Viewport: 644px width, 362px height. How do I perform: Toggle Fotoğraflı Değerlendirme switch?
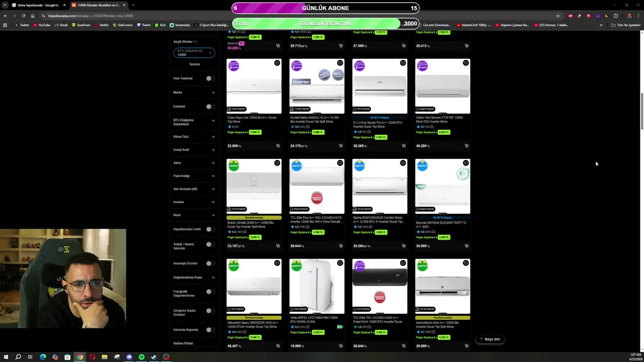210,292
